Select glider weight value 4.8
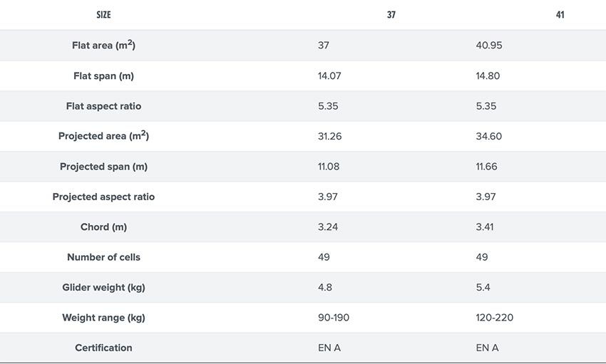The width and height of the screenshot is (606, 364). (x=325, y=287)
